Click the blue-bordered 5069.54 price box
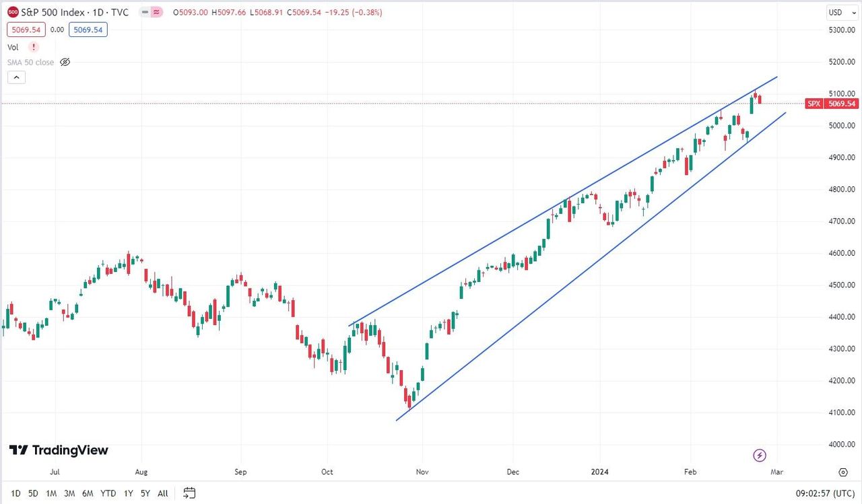The width and height of the screenshot is (862, 504). (90, 30)
